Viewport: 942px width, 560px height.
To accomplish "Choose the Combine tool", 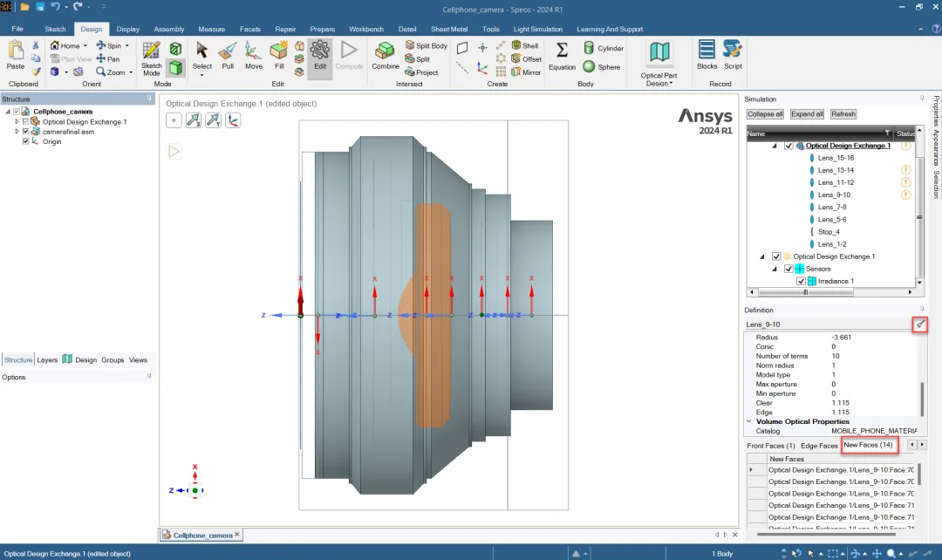I will coord(386,57).
